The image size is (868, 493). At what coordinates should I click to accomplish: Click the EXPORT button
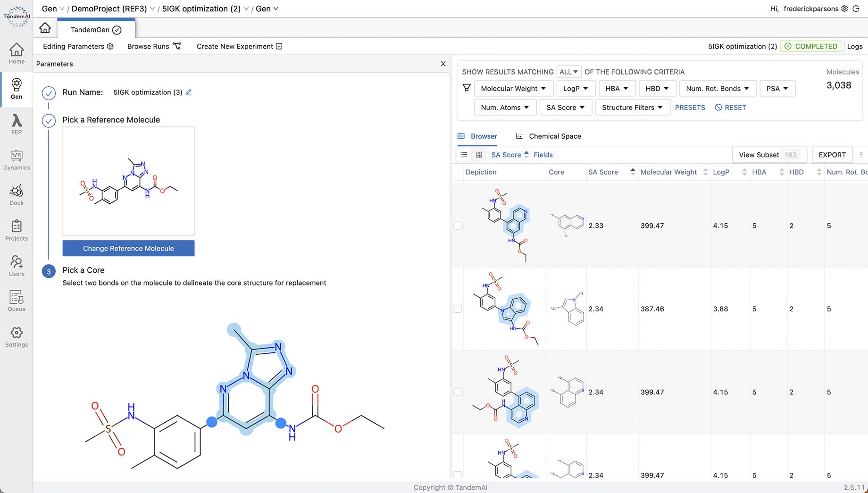(x=832, y=155)
